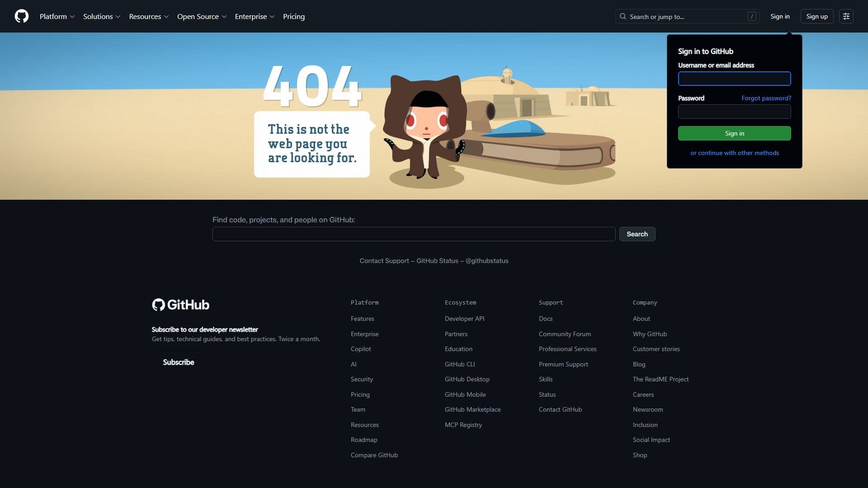This screenshot has height=488, width=868.
Task: Expand the Resources dropdown menu
Action: (149, 16)
